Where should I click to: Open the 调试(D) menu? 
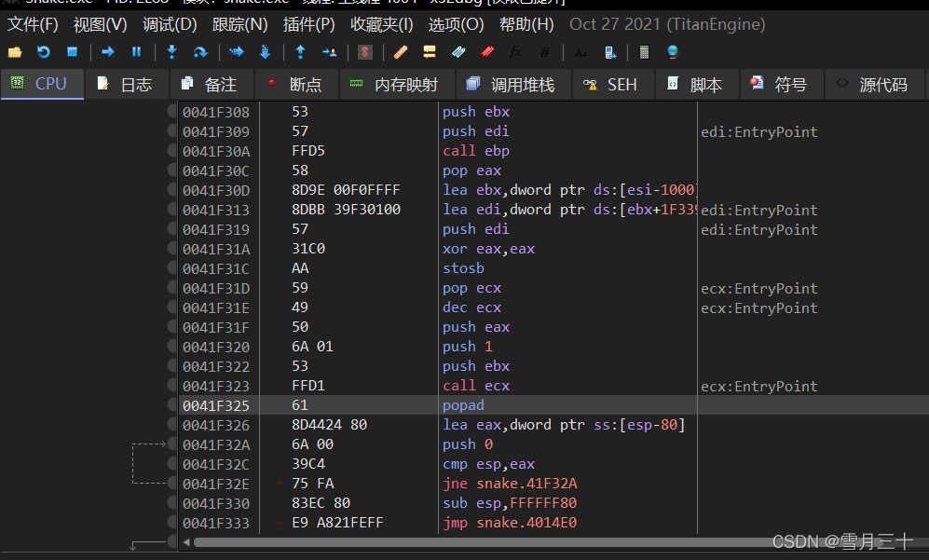tap(170, 24)
